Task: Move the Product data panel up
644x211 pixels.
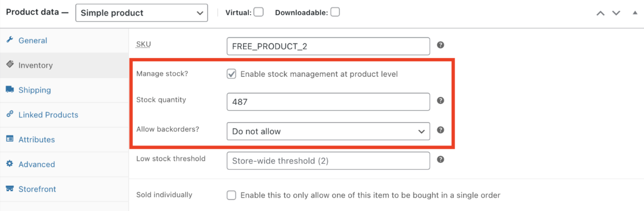Action: (x=600, y=13)
